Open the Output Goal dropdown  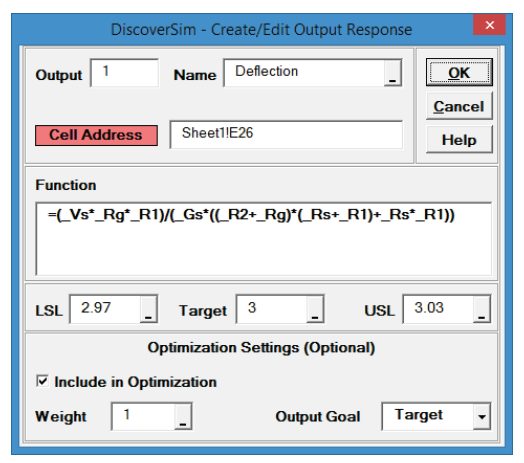482,417
